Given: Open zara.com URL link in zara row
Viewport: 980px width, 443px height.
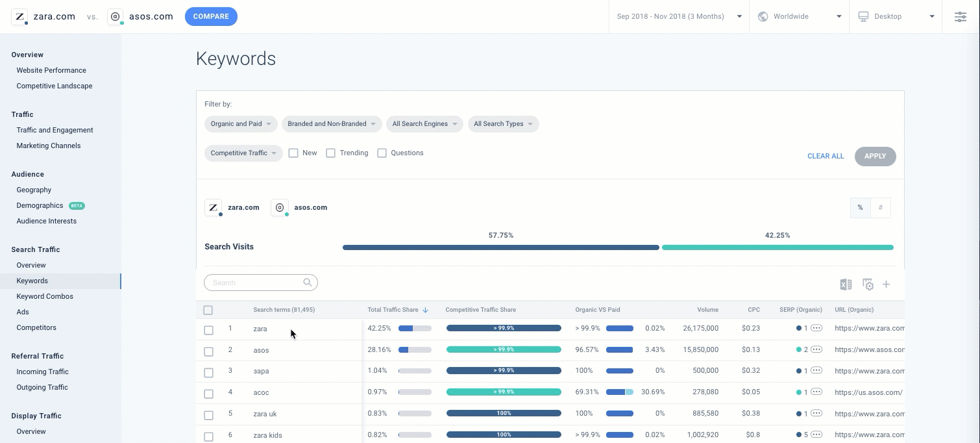Looking at the screenshot, I should (x=870, y=329).
